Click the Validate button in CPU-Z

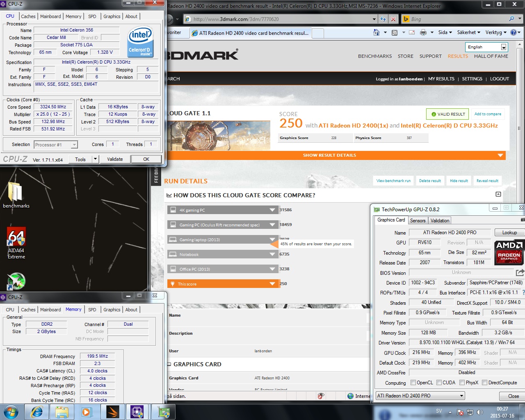pos(115,159)
